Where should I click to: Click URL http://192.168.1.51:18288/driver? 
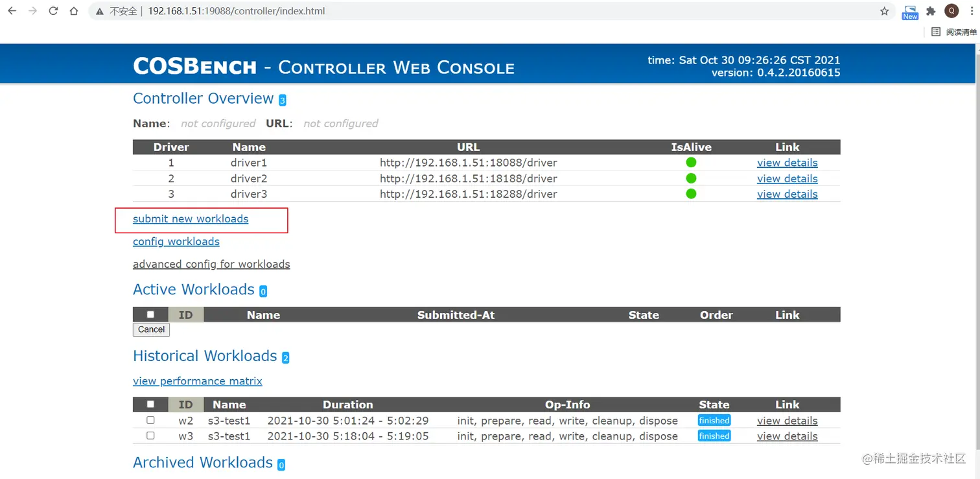468,194
